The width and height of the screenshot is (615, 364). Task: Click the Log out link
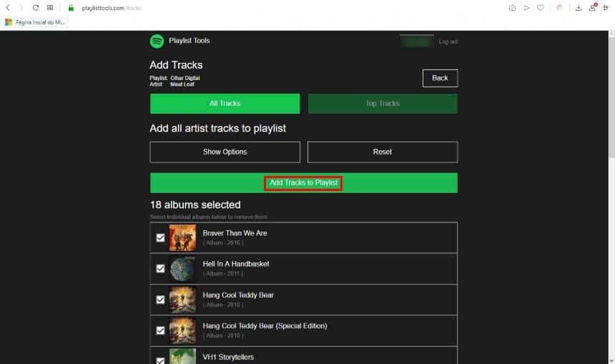point(448,41)
